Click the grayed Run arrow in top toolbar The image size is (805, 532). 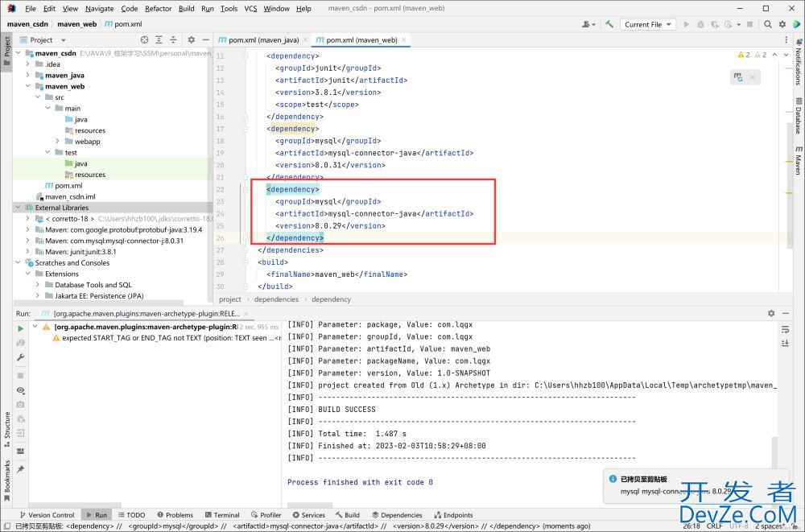pos(687,24)
